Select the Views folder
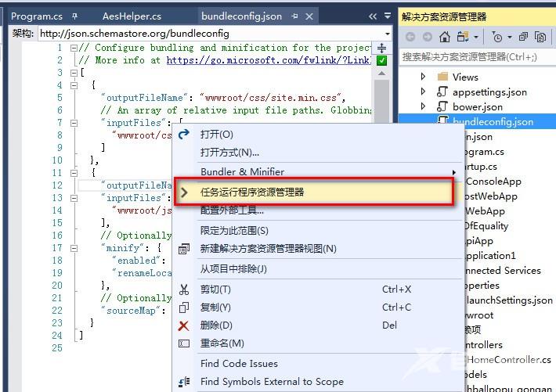This screenshot has height=392, width=556. pyautogui.click(x=465, y=77)
